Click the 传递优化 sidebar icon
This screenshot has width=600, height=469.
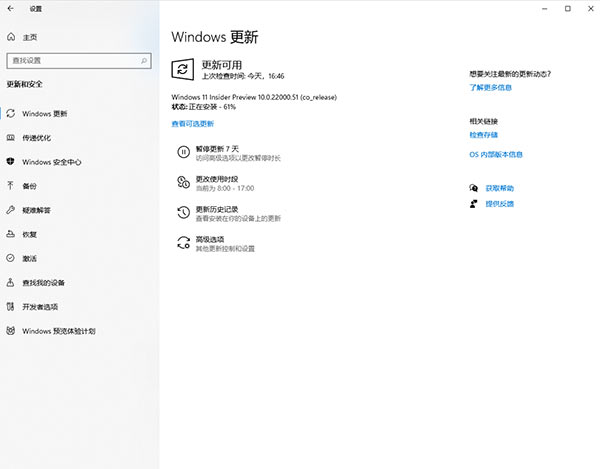pos(11,138)
